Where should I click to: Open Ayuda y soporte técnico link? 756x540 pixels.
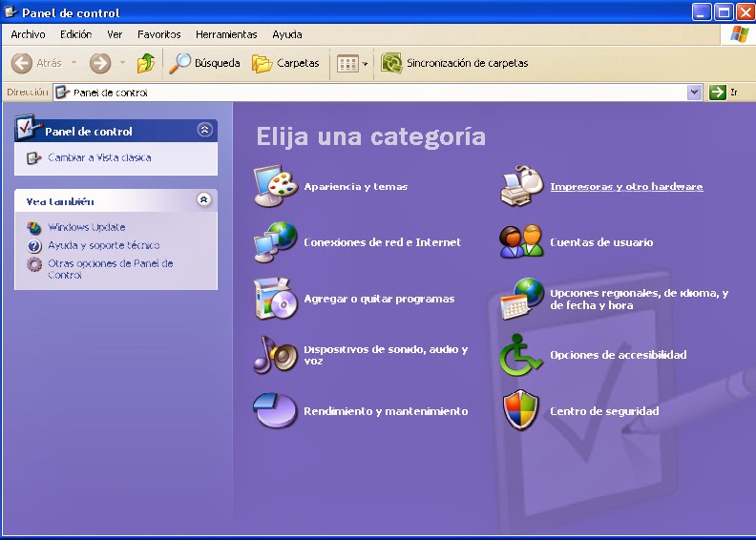104,245
